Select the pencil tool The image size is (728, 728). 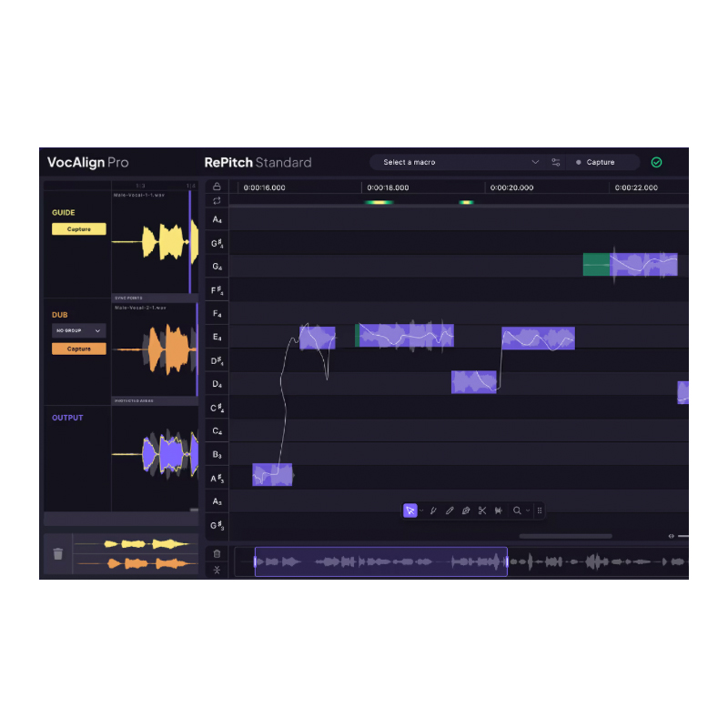[x=450, y=511]
